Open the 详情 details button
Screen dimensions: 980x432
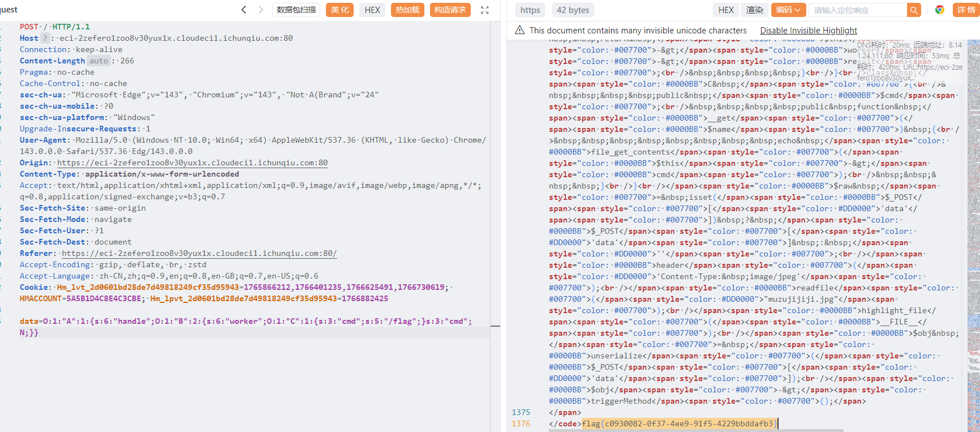click(965, 10)
